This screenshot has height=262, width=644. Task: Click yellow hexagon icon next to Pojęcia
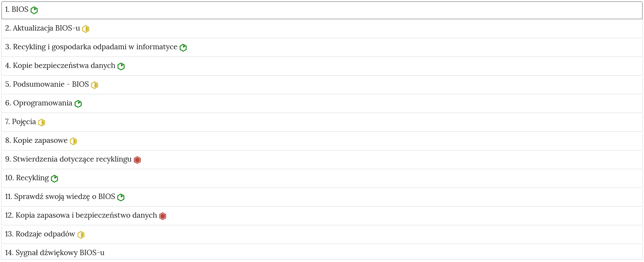tap(42, 123)
